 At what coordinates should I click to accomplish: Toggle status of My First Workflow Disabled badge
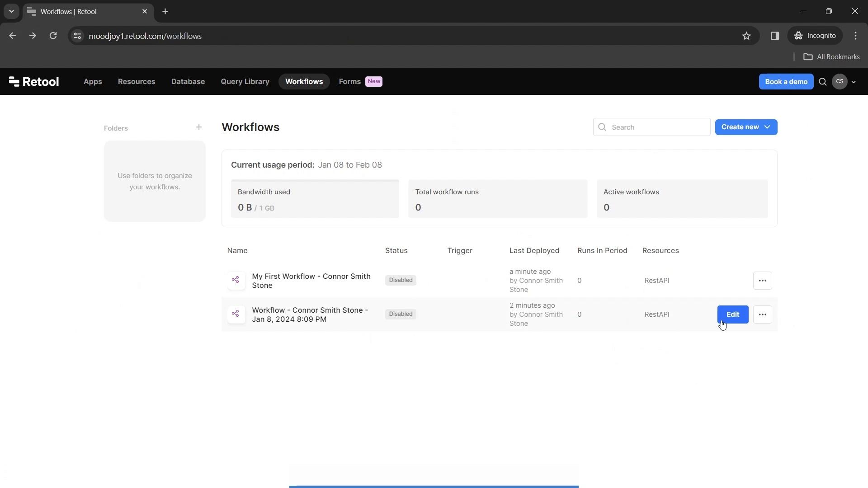401,279
